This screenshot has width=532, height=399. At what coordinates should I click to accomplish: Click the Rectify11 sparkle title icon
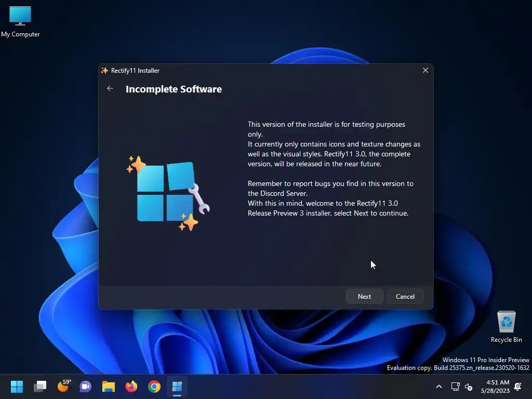click(x=104, y=70)
